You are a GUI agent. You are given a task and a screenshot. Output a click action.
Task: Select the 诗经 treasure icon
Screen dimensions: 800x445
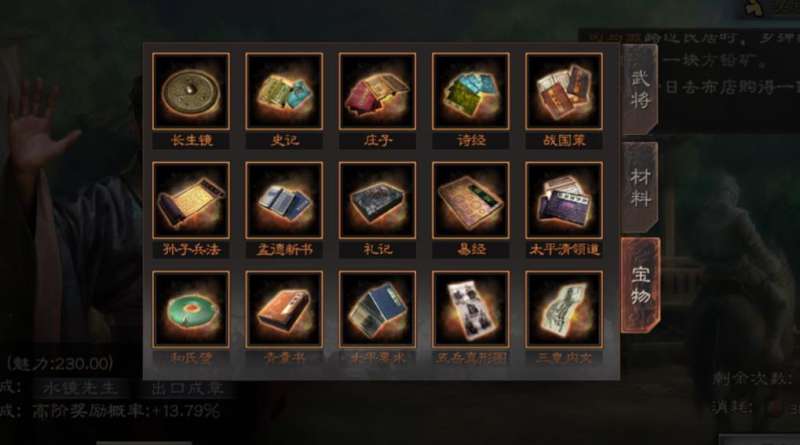click(x=471, y=91)
